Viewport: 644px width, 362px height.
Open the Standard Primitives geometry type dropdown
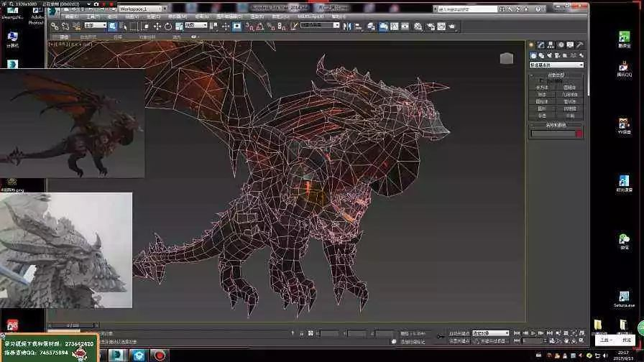556,65
